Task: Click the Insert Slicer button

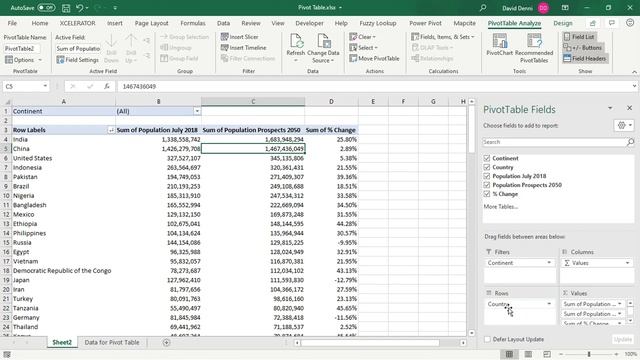Action: [240, 37]
